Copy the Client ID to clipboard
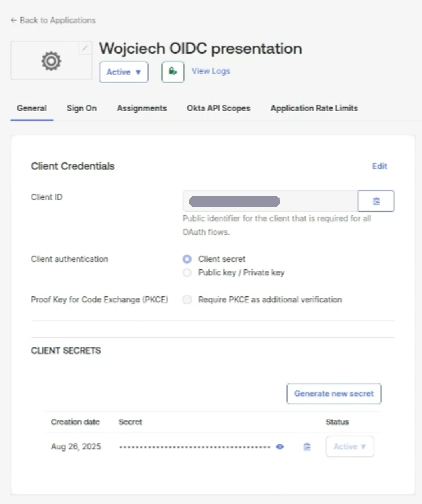Viewport: 422px width, 504px height. 376,201
